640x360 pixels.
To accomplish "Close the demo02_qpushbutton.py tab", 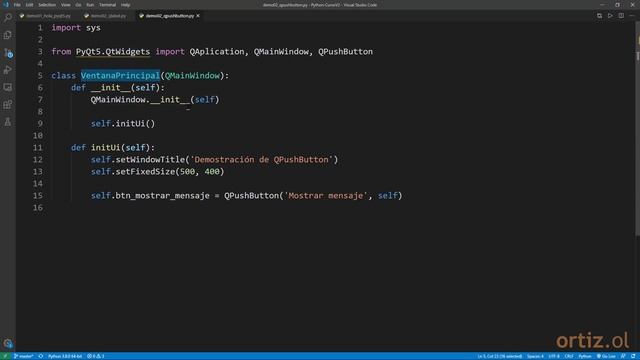I will [198, 16].
